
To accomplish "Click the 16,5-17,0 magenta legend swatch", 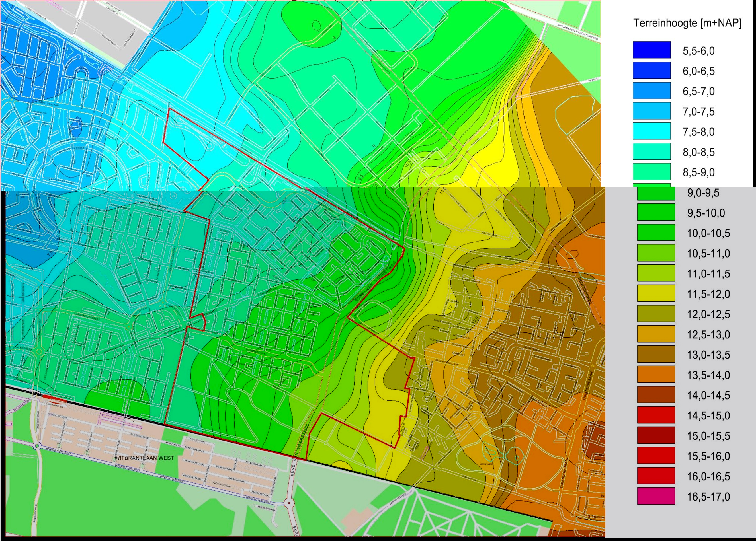I will (656, 496).
